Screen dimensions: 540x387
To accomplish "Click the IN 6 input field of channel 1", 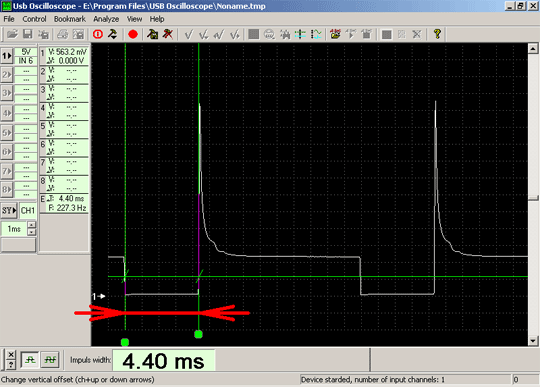I will click(26, 61).
